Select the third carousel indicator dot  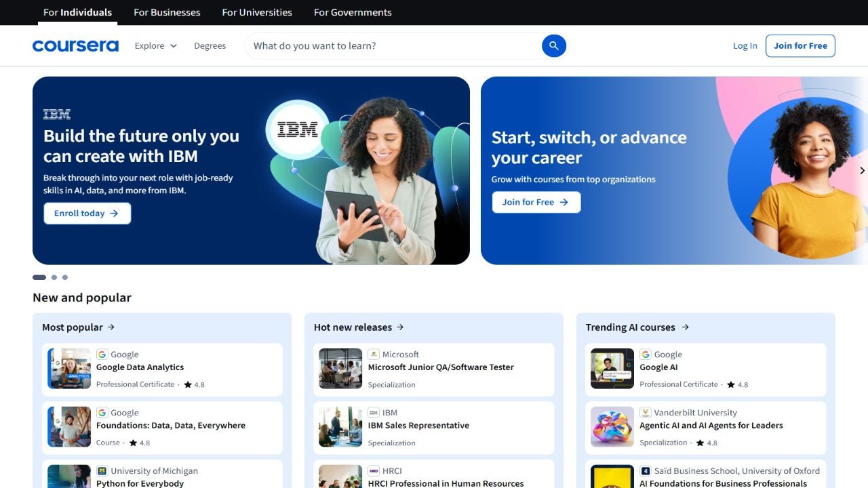click(65, 277)
